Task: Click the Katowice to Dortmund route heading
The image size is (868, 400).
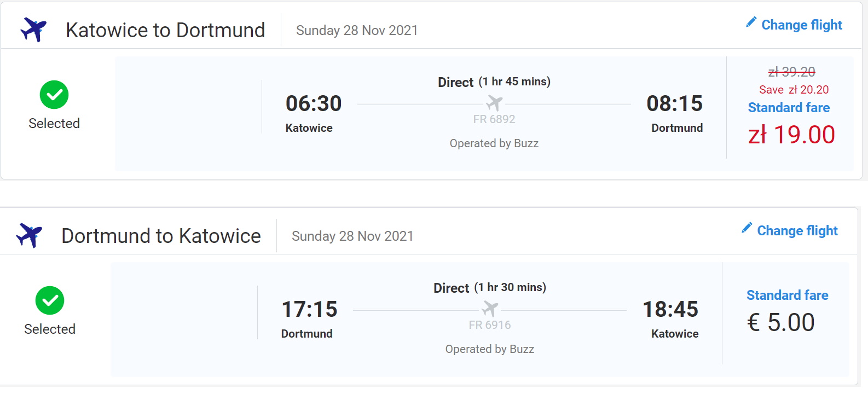Action: click(x=165, y=30)
